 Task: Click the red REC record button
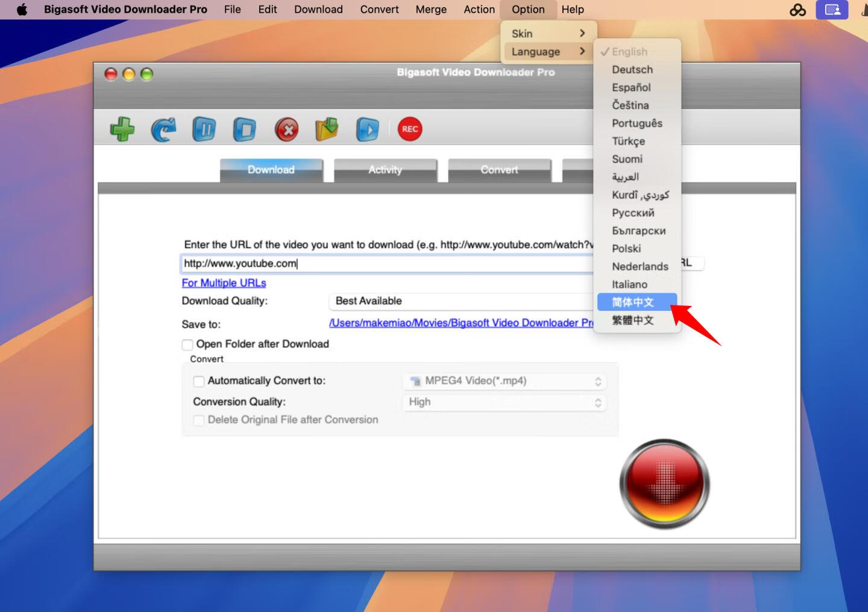pyautogui.click(x=410, y=129)
